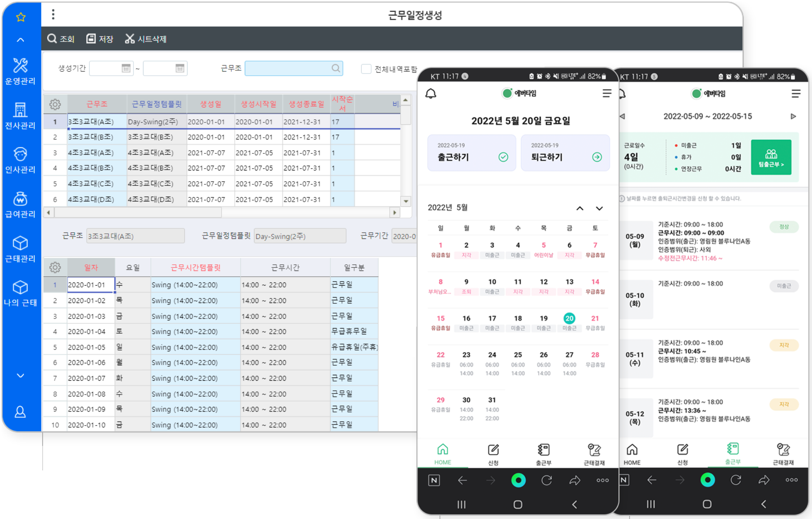This screenshot has height=519, width=812.
Task: Tap 근태결재 tab in left phone
Action: coord(594,454)
